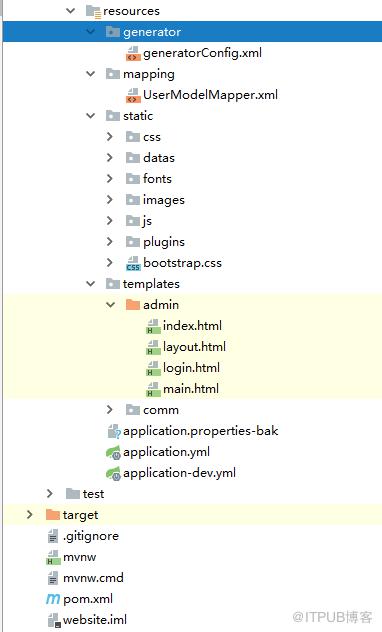This screenshot has width=382, height=632.
Task: Select pom.xml file name
Action: pyautogui.click(x=88, y=599)
